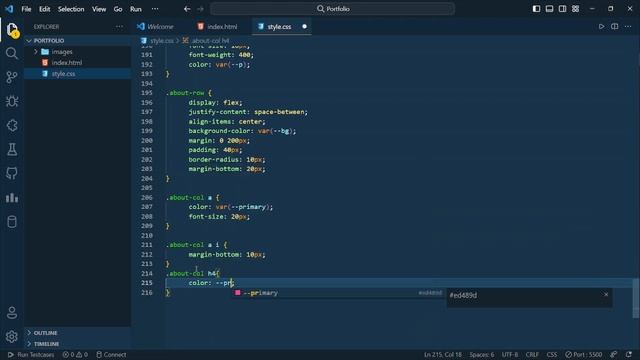
Task: Open Customize Layout icon
Action: 576,9
